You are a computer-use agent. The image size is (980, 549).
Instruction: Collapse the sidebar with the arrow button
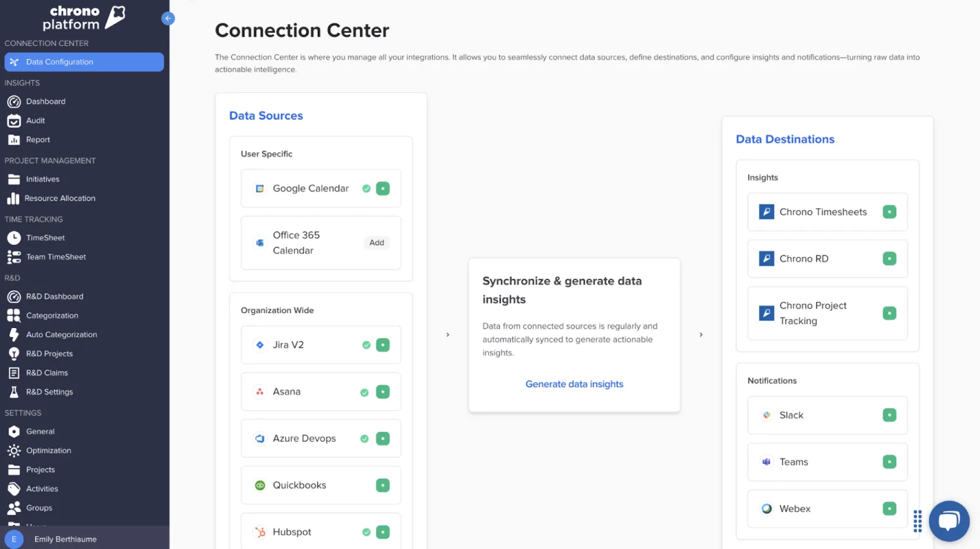(x=168, y=18)
